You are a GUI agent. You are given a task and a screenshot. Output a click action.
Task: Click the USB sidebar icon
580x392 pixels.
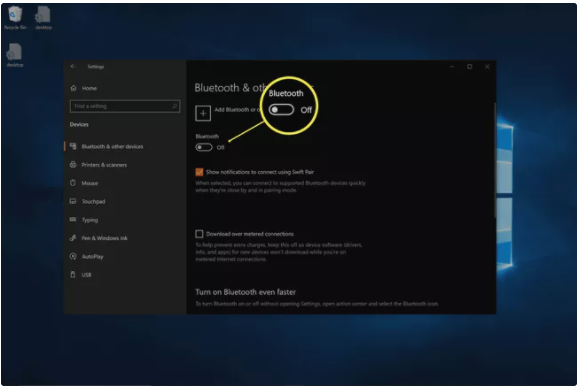(x=73, y=274)
